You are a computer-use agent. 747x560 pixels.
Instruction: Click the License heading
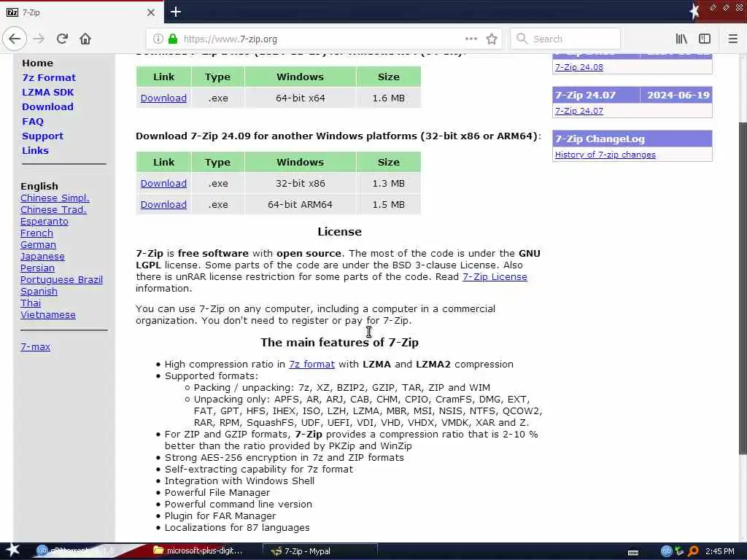click(340, 232)
